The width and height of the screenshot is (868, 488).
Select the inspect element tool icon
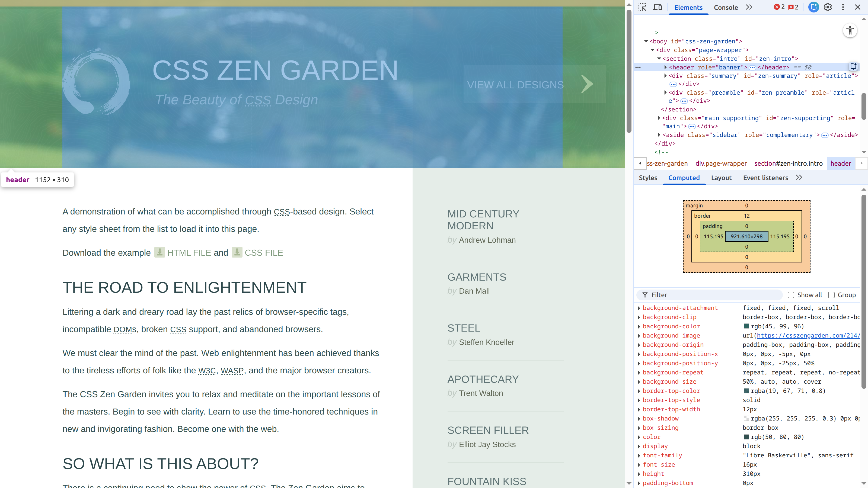click(642, 7)
